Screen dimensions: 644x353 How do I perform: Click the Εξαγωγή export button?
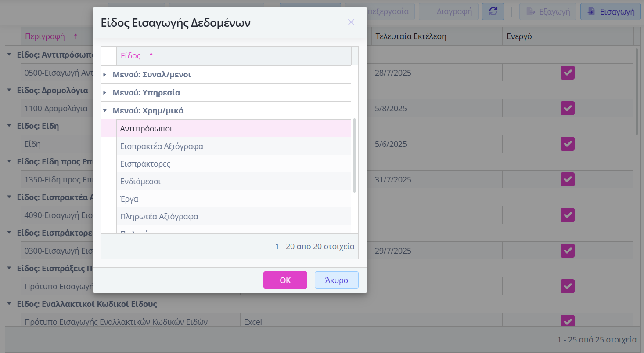[548, 11]
